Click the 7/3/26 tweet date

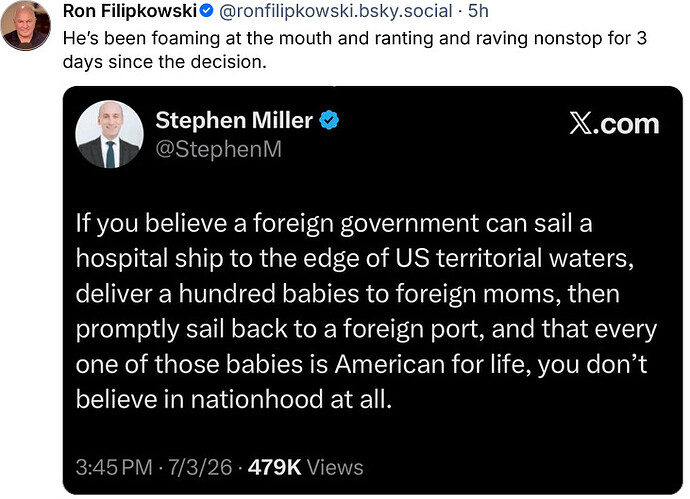pos(200,467)
